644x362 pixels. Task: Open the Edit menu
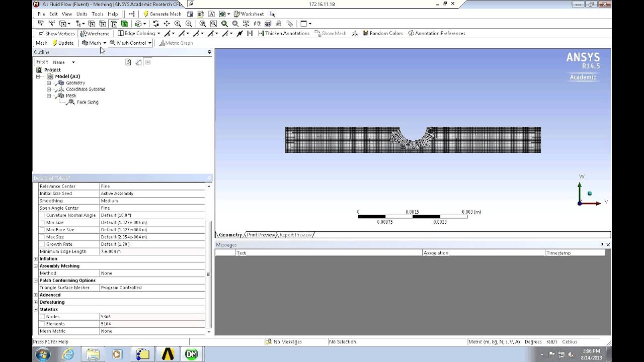pyautogui.click(x=53, y=14)
